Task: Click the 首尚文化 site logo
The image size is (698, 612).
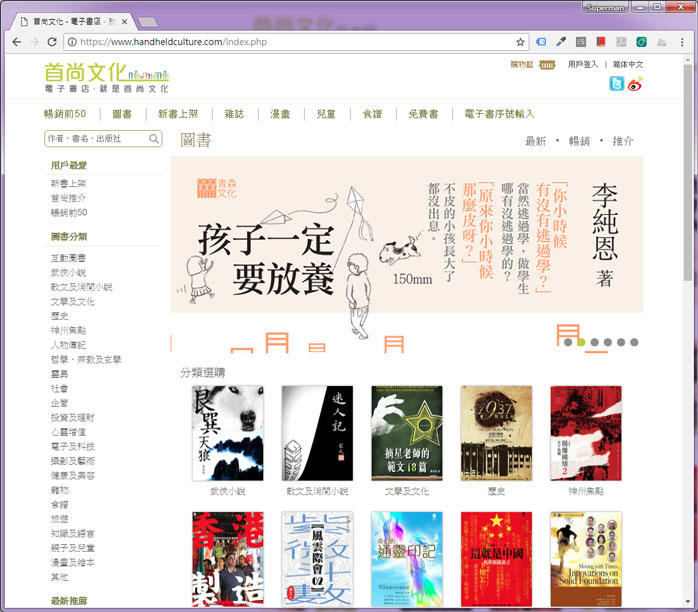Action: pyautogui.click(x=106, y=77)
